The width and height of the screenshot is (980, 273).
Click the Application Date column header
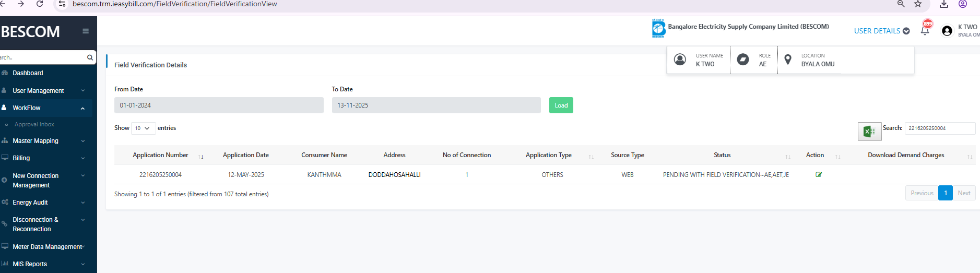[246, 155]
